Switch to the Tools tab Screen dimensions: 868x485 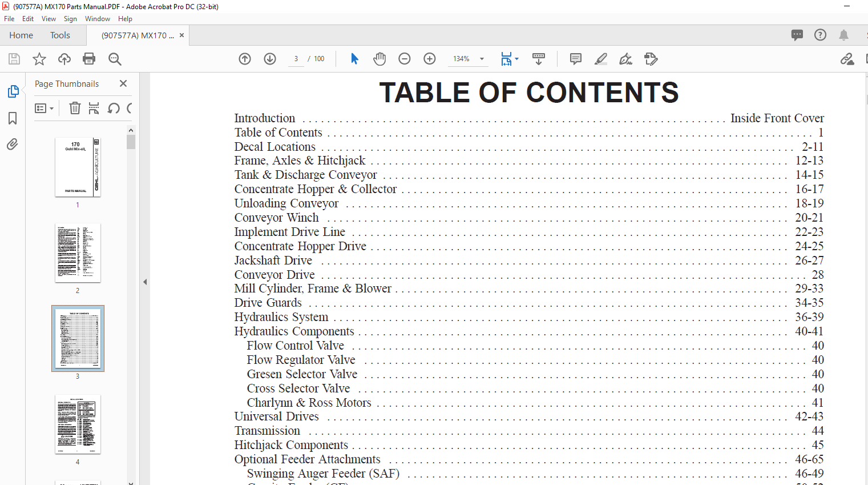point(60,35)
